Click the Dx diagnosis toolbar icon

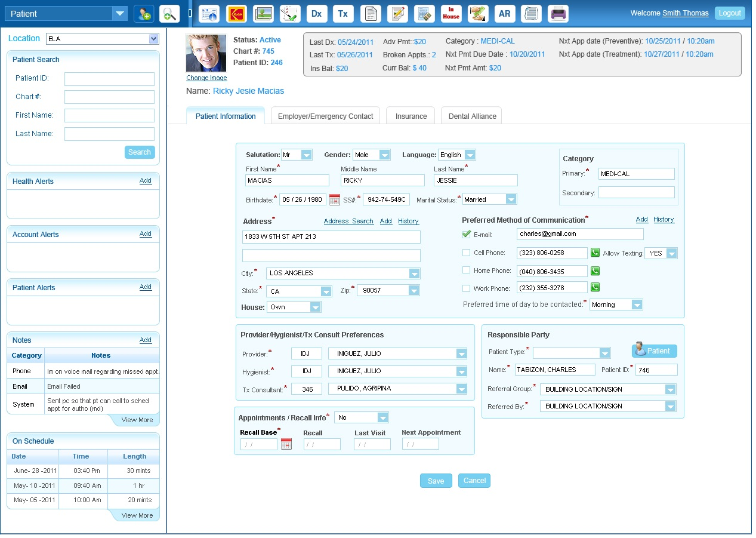click(x=316, y=14)
